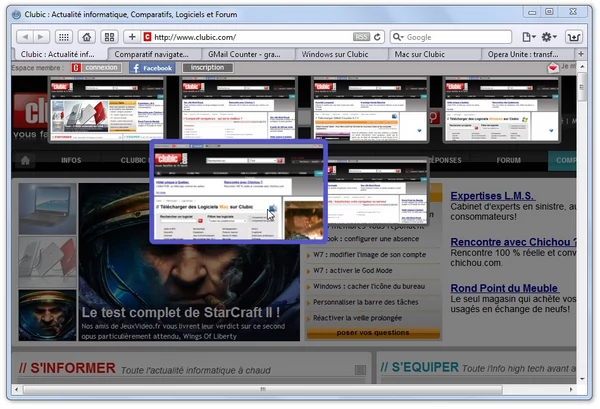Open Rencontre avec Chichou link
The height and width of the screenshot is (409, 600).
coord(514,242)
